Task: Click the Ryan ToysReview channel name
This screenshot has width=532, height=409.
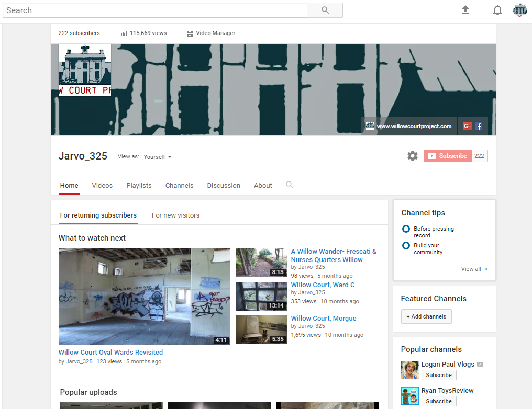Action: point(447,390)
